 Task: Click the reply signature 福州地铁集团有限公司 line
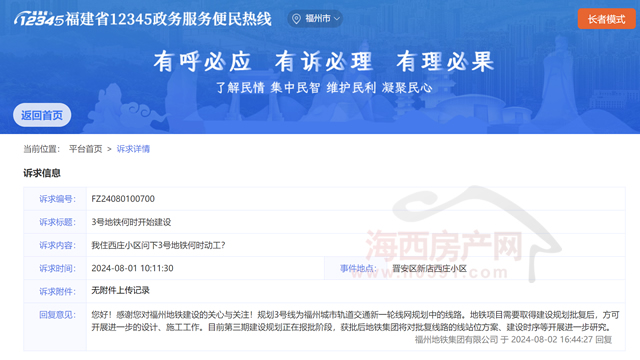click(513, 340)
